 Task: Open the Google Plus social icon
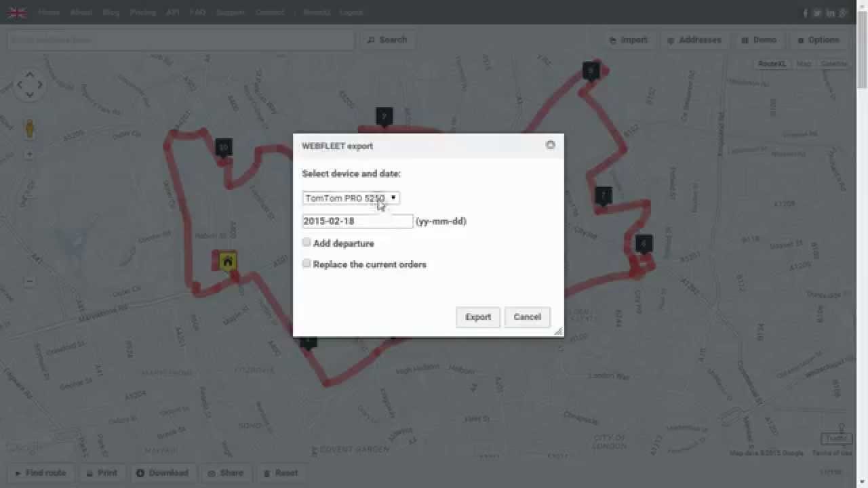click(844, 13)
